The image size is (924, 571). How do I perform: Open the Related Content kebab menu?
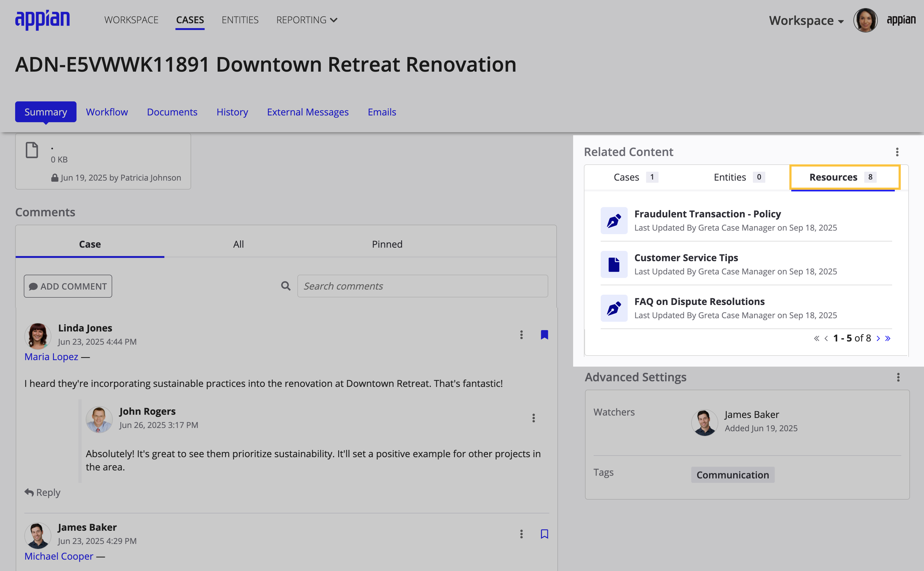(x=897, y=152)
